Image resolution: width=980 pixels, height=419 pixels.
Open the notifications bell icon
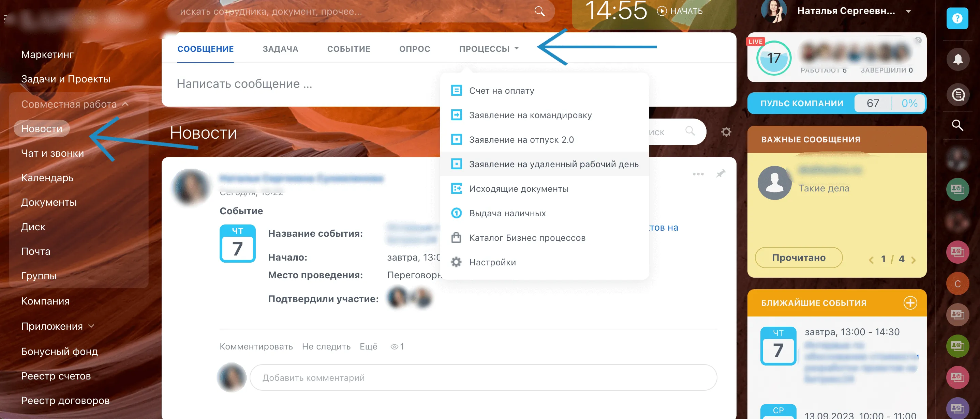click(957, 59)
